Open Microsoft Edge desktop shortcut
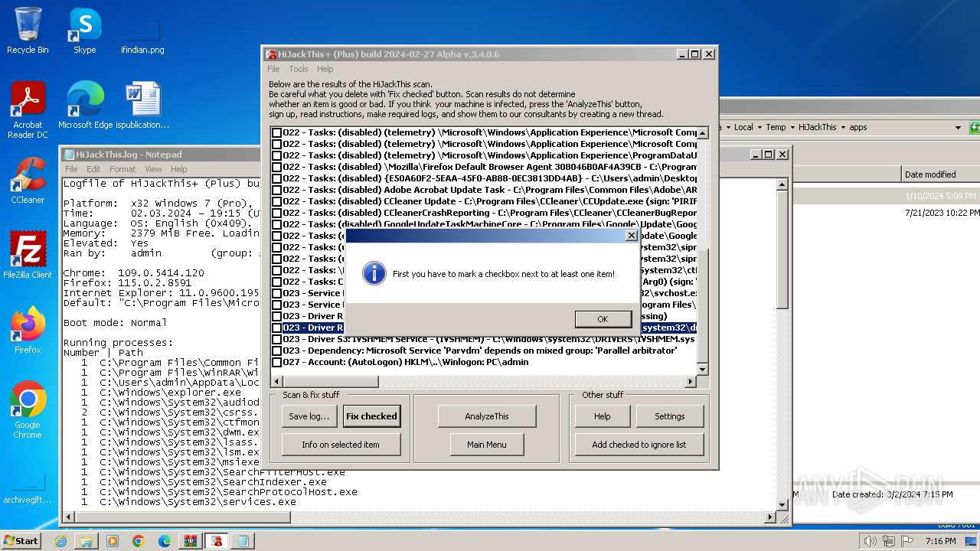The height and width of the screenshot is (551, 980). pyautogui.click(x=85, y=106)
